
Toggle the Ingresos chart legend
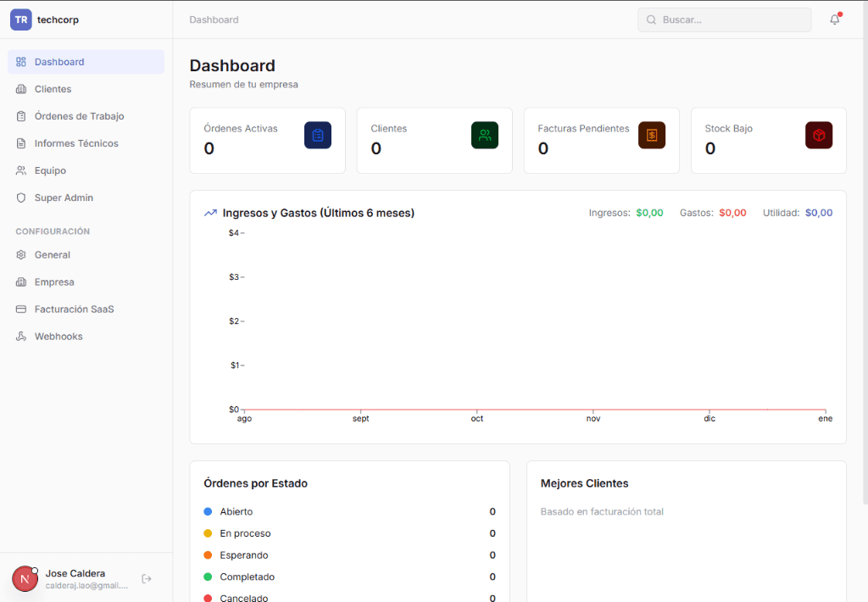627,213
